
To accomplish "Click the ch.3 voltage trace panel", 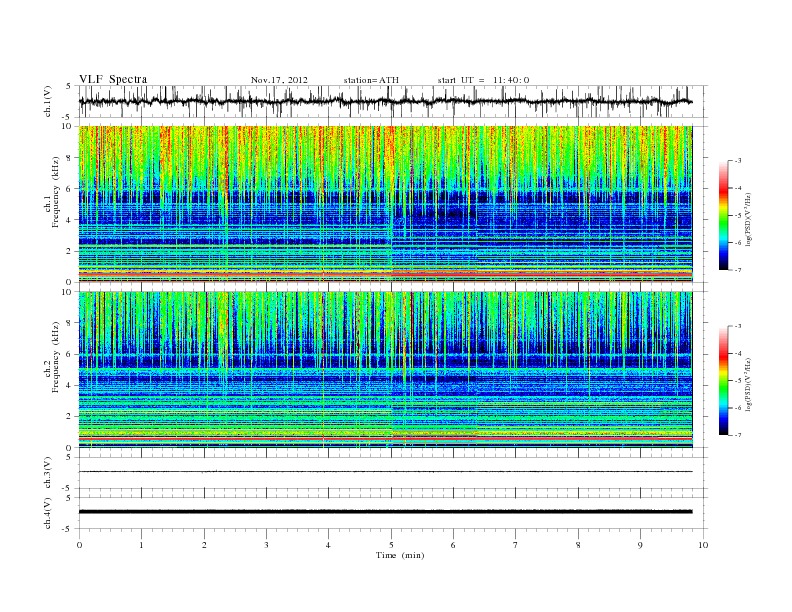I will 393,473.
